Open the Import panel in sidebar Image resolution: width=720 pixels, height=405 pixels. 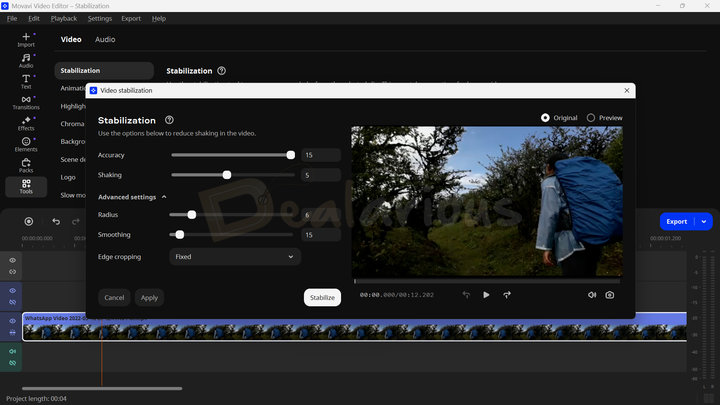[x=26, y=40]
